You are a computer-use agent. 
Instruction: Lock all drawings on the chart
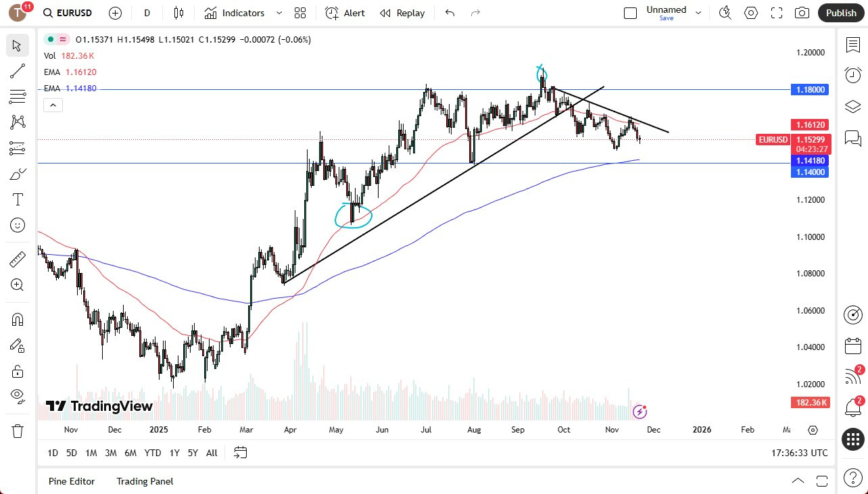tap(17, 371)
